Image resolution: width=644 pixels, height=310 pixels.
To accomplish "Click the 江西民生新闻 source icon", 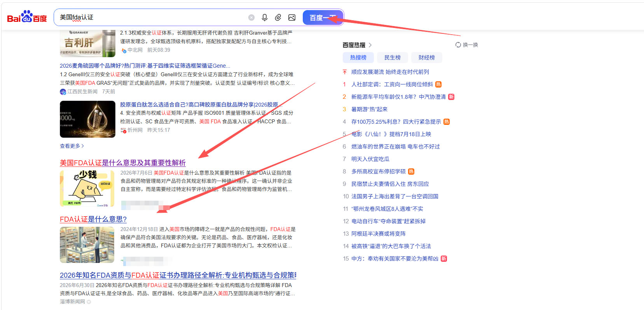I will (x=63, y=92).
